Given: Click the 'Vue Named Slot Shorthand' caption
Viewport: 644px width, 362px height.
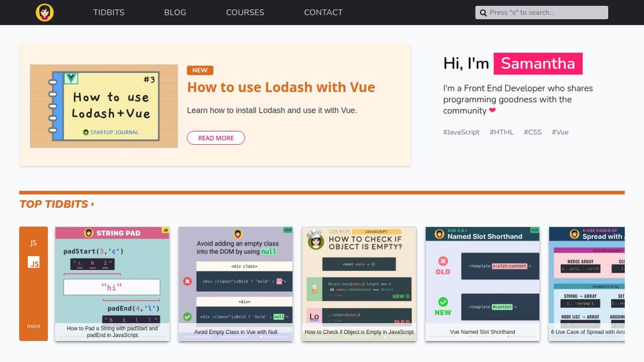Looking at the screenshot, I should click(x=482, y=332).
